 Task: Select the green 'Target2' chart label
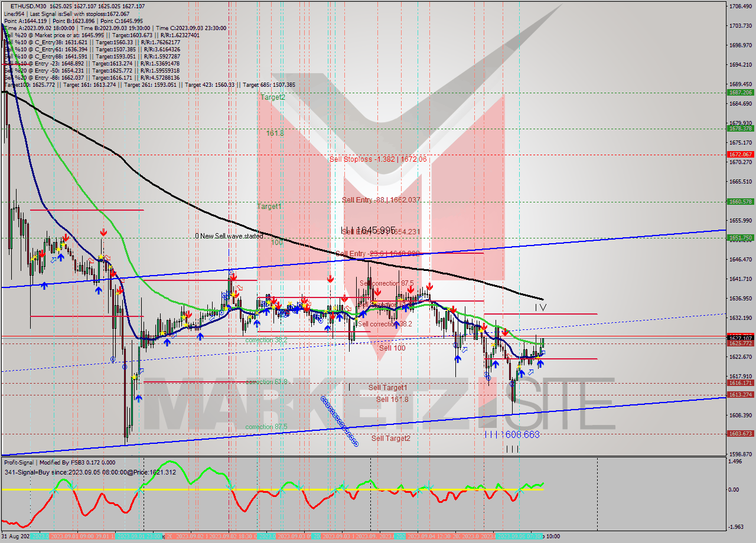point(273,97)
